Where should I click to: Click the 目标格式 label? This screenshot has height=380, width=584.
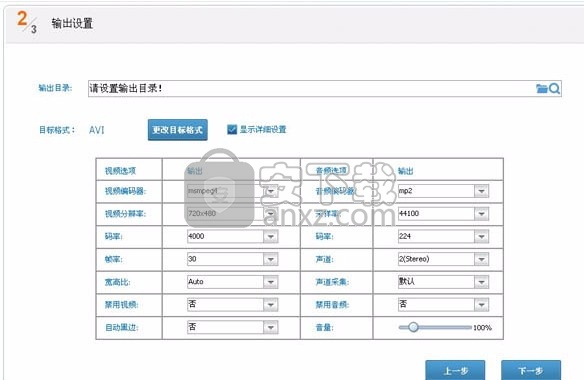pos(57,130)
